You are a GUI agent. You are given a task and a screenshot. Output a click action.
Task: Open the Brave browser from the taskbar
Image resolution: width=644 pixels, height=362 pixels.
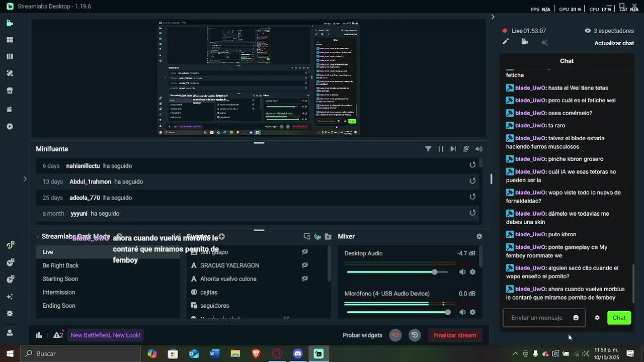click(256, 354)
